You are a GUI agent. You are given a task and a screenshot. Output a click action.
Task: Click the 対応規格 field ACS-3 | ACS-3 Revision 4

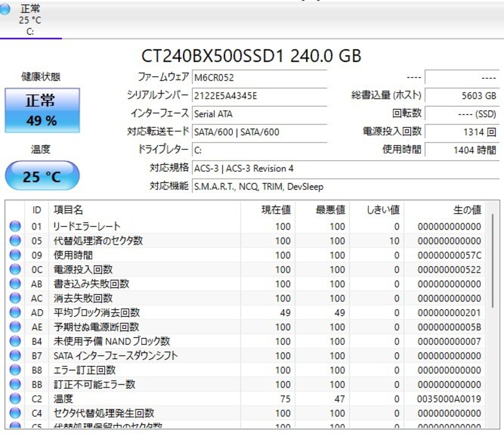(345, 169)
